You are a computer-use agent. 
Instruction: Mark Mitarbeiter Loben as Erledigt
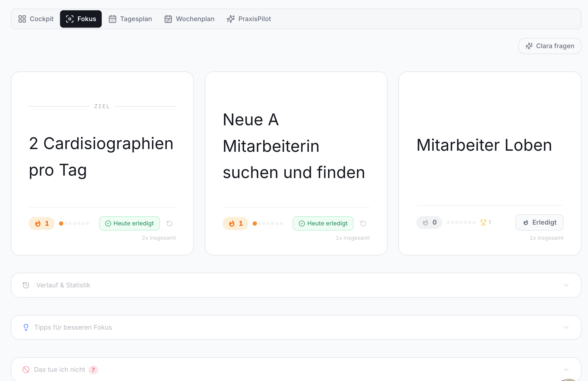539,222
